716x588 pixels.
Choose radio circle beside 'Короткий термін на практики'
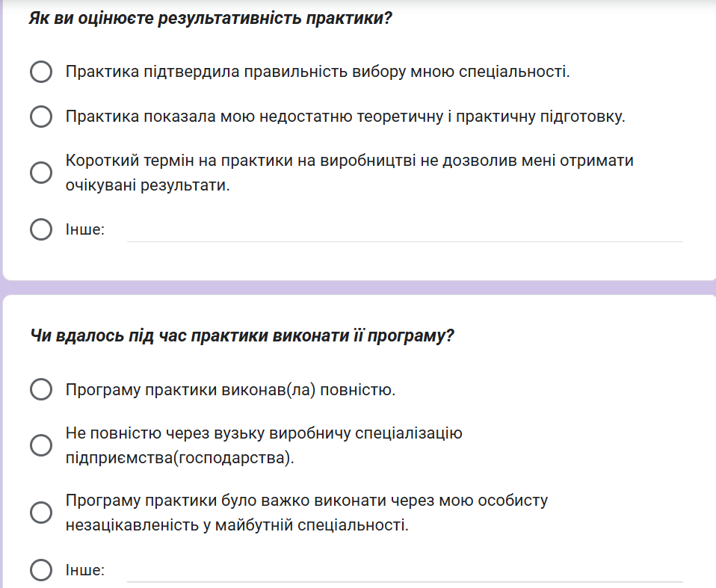pyautogui.click(x=40, y=173)
